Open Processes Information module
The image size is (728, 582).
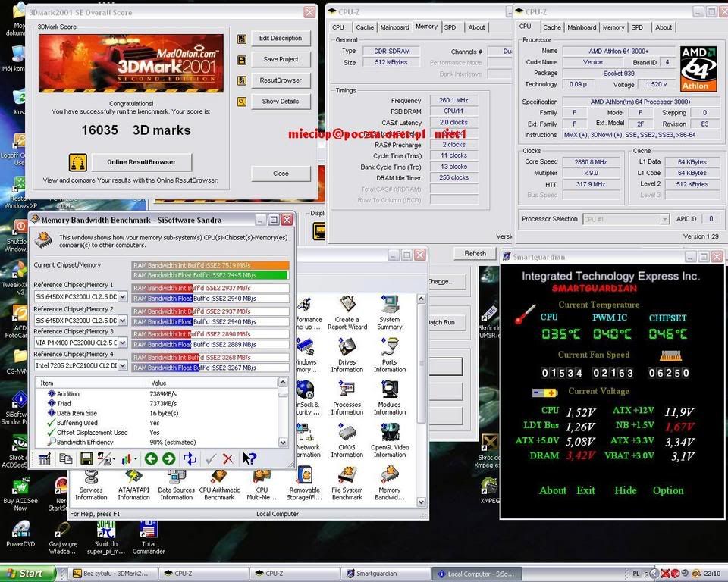click(347, 398)
